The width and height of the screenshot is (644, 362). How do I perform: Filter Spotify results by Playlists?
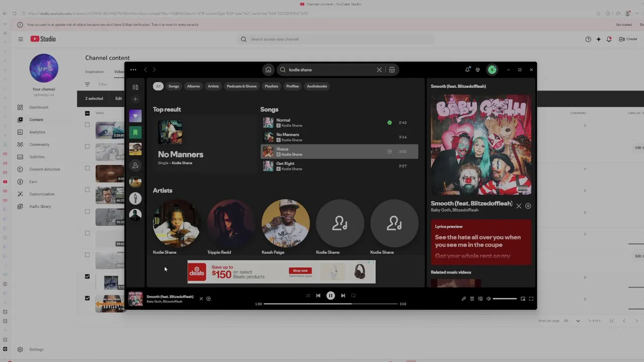click(271, 86)
